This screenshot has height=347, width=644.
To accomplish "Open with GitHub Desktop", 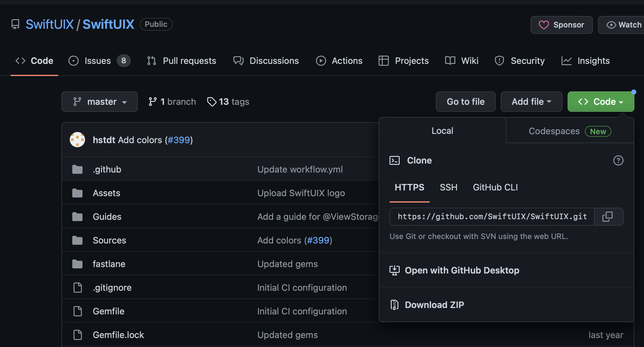I will point(462,270).
